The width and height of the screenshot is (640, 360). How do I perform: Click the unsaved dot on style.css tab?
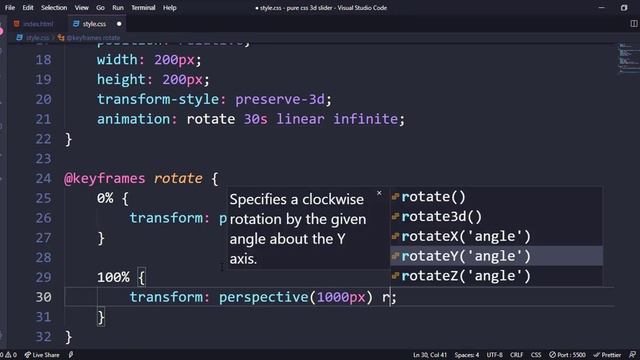coord(119,24)
